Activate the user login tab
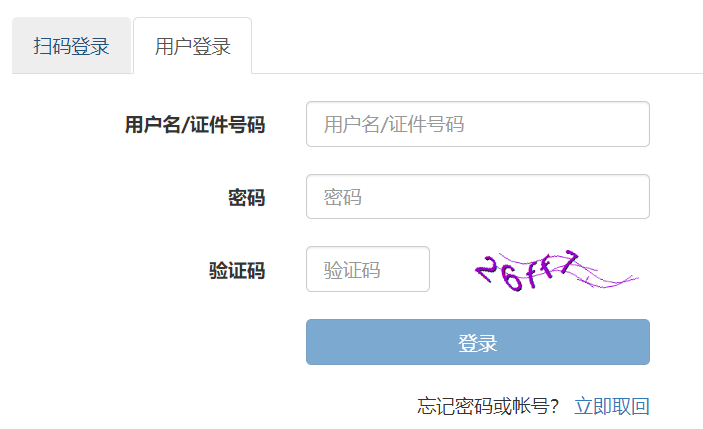The width and height of the screenshot is (703, 429). click(x=192, y=46)
